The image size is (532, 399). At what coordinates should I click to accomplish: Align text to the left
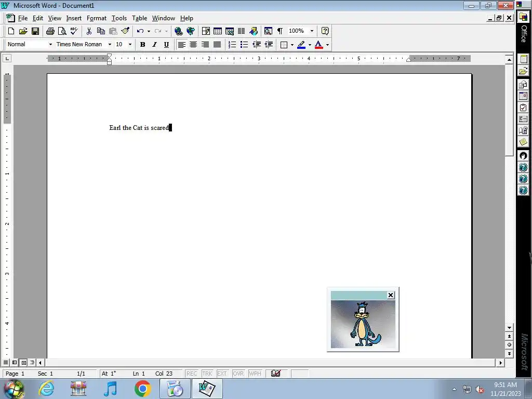click(x=181, y=45)
